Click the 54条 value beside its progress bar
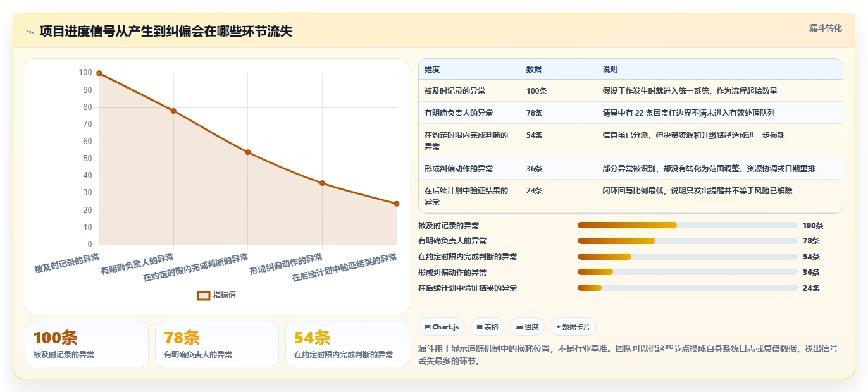 click(x=811, y=257)
